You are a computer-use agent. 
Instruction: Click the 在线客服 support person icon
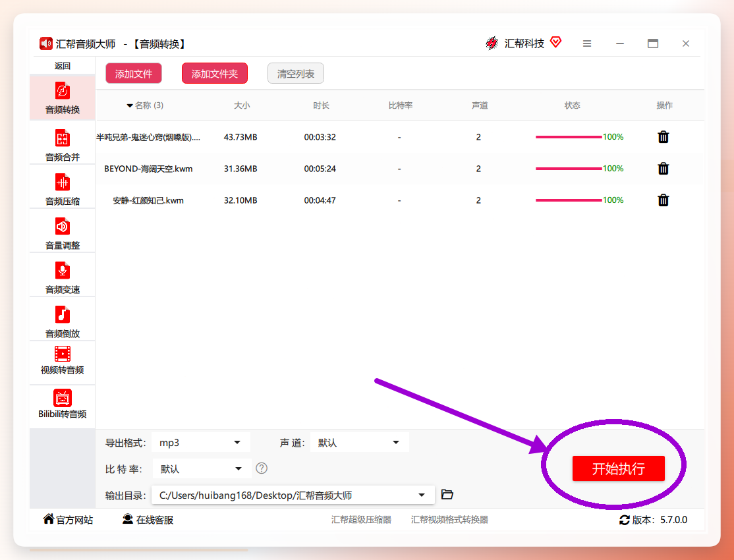(127, 518)
